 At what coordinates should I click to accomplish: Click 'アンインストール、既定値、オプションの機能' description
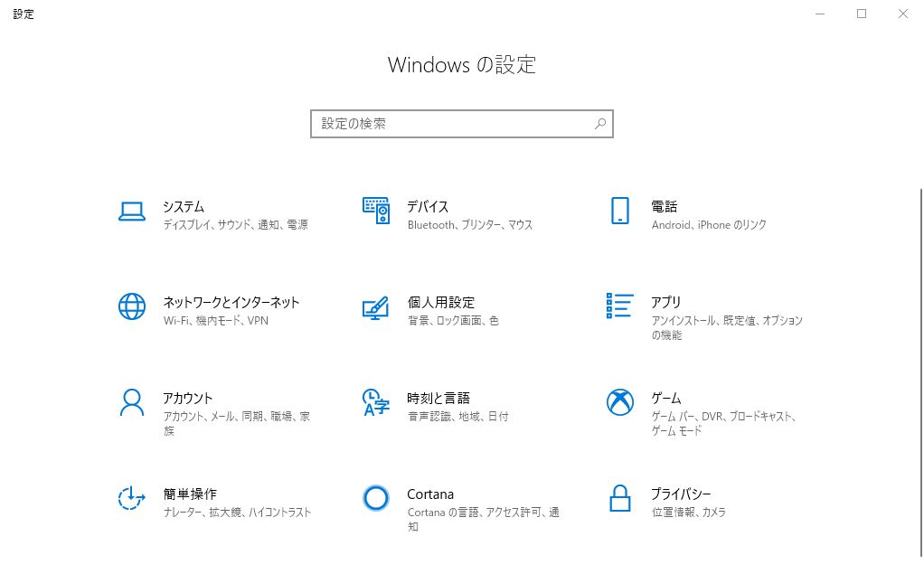[727, 327]
